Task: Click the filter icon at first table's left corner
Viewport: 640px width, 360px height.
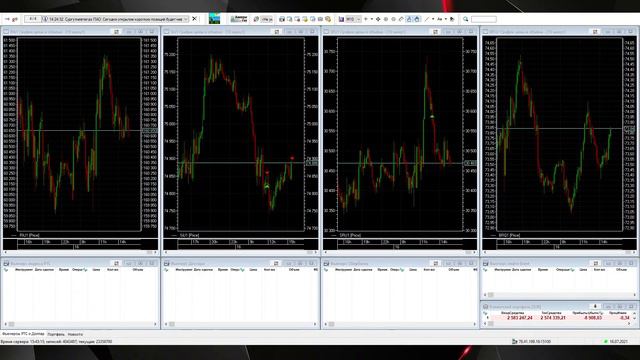Action: coord(6,270)
